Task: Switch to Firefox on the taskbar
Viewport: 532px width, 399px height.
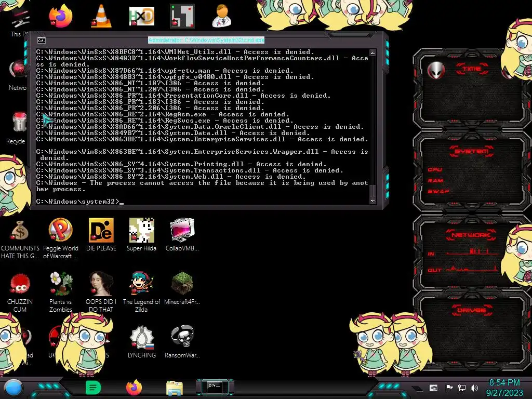Action: [x=134, y=388]
